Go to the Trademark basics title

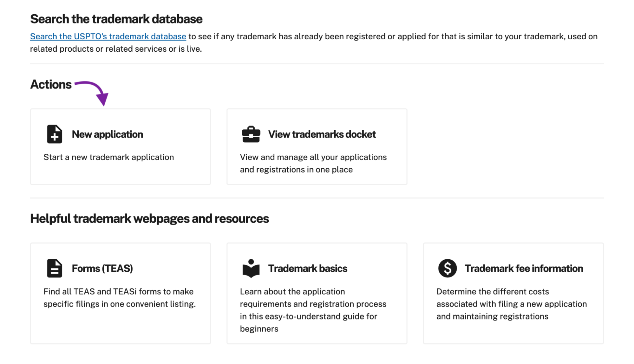307,269
